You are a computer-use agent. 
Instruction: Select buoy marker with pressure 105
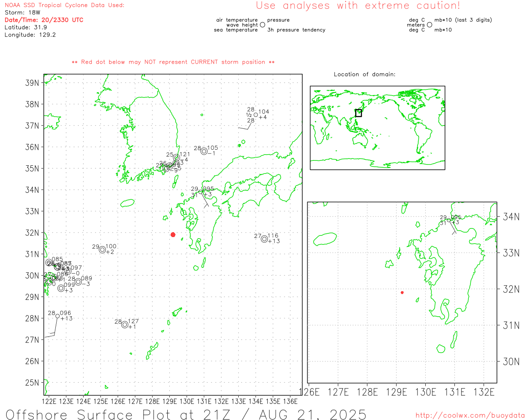click(x=204, y=151)
